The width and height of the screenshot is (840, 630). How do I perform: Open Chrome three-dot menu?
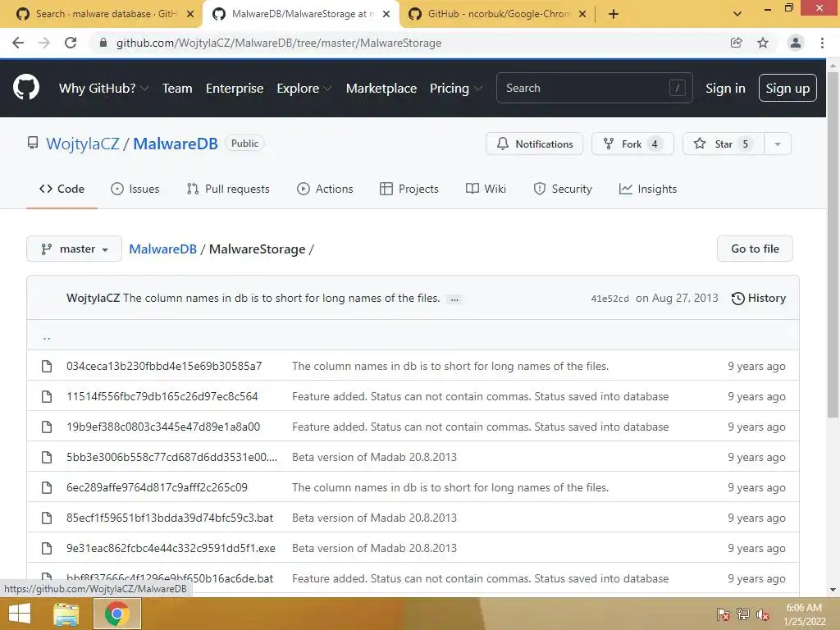[822, 43]
